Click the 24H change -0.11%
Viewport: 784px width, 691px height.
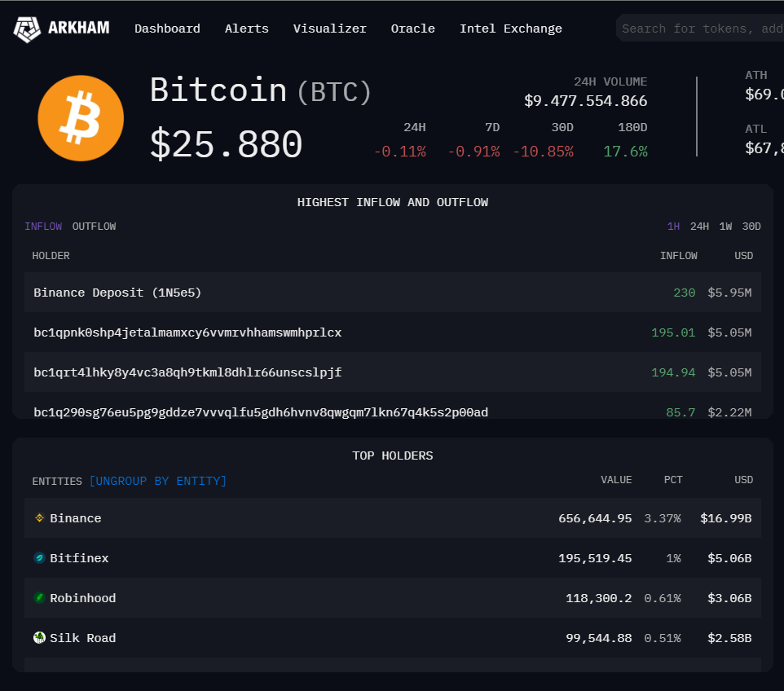400,152
